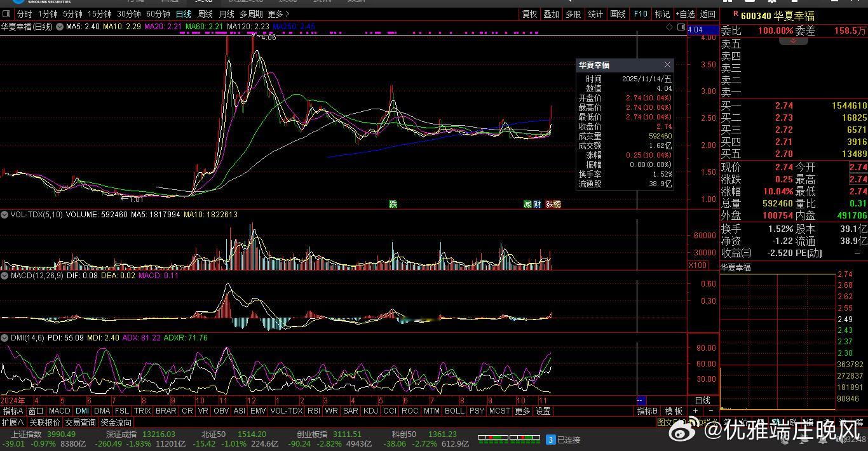Click the 画线 drawing tools button
Viewport: 868px width, 451px height.
[618, 14]
